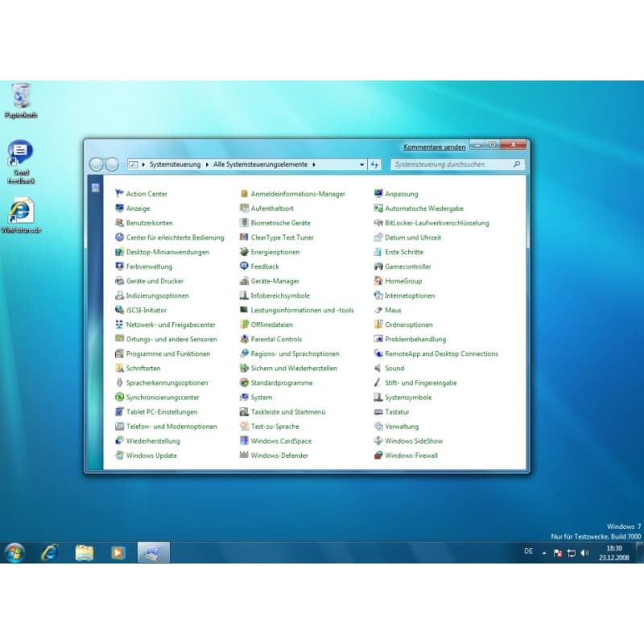Screen dimensions: 644x644
Task: Click the Windows-Defender wall icon
Action: pos(244,455)
